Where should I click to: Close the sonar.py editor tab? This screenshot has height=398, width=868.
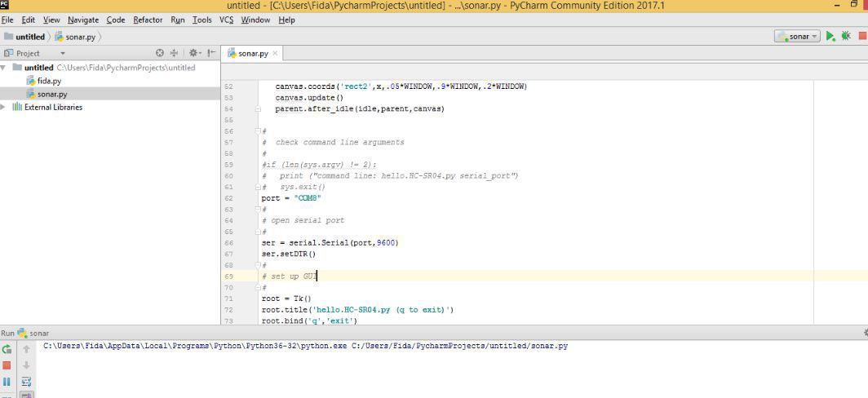(275, 53)
